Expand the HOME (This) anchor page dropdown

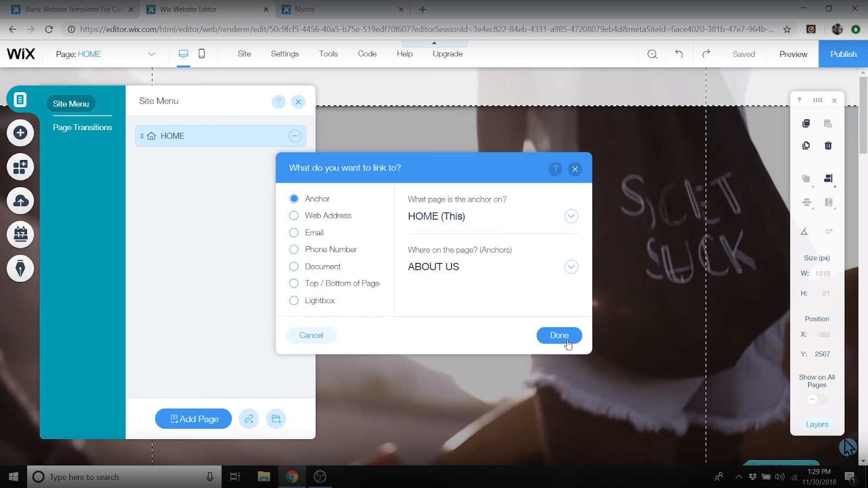click(571, 216)
